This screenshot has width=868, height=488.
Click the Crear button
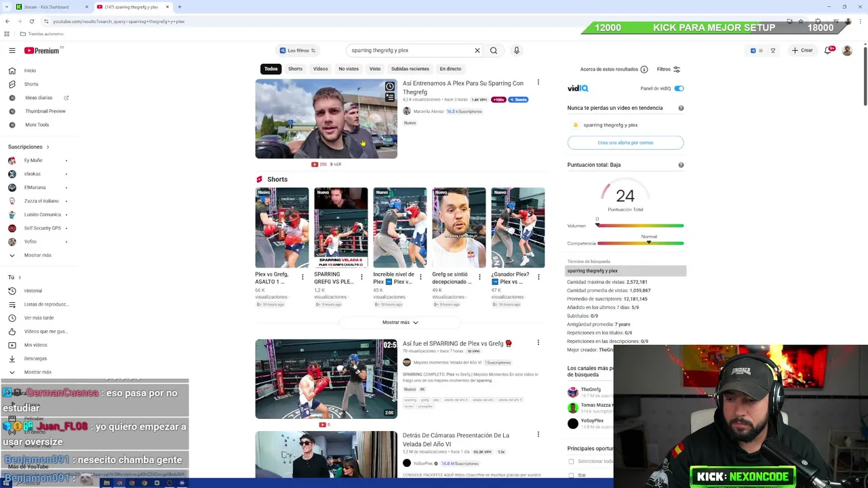(x=802, y=51)
